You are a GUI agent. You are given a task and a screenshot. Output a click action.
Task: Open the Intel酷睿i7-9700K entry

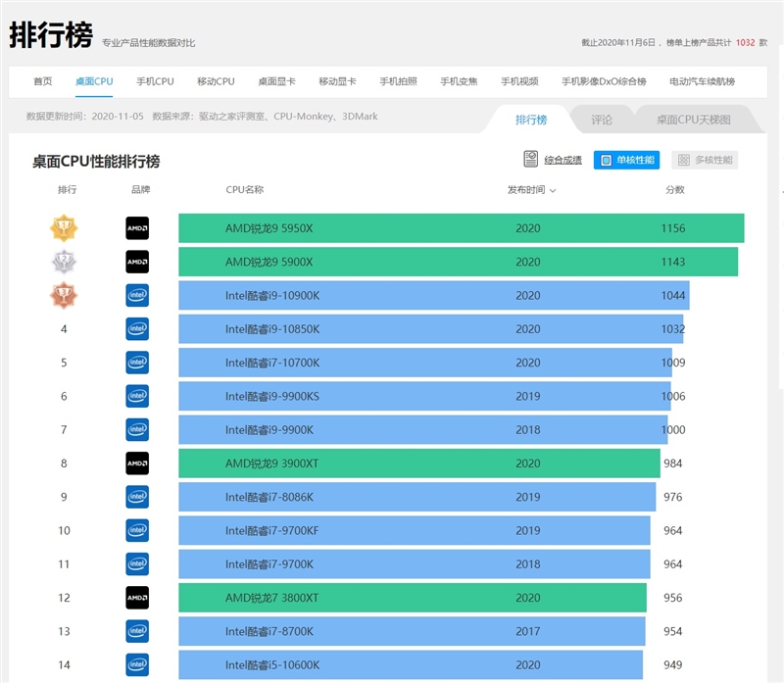click(415, 564)
